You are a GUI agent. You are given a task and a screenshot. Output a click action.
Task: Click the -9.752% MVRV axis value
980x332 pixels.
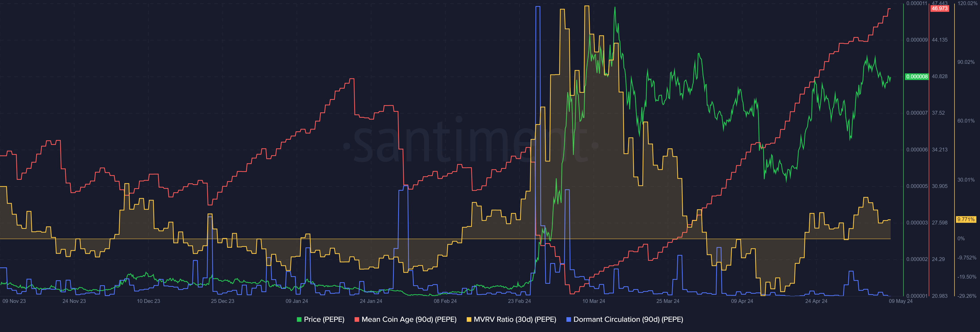[x=967, y=258]
